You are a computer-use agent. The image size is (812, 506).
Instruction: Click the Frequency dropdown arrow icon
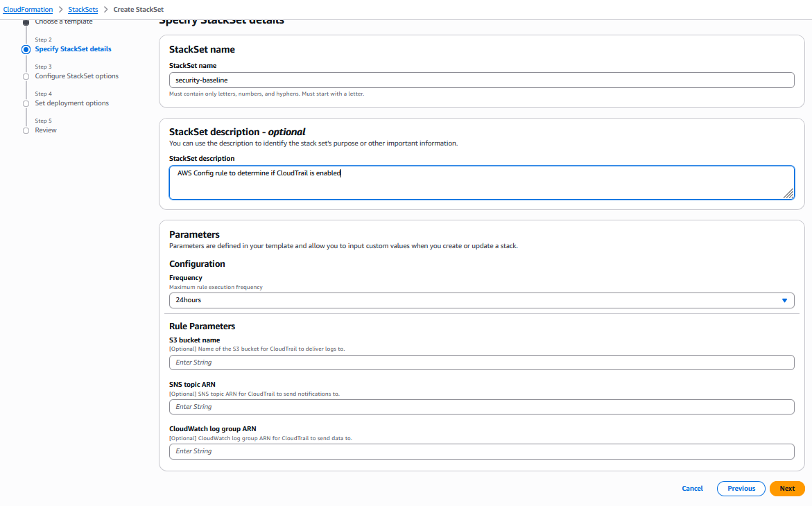tap(784, 300)
